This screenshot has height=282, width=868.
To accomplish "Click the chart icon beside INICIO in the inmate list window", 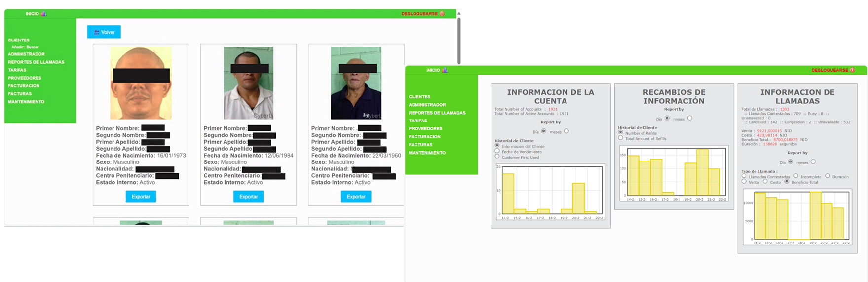I will 44,14.
